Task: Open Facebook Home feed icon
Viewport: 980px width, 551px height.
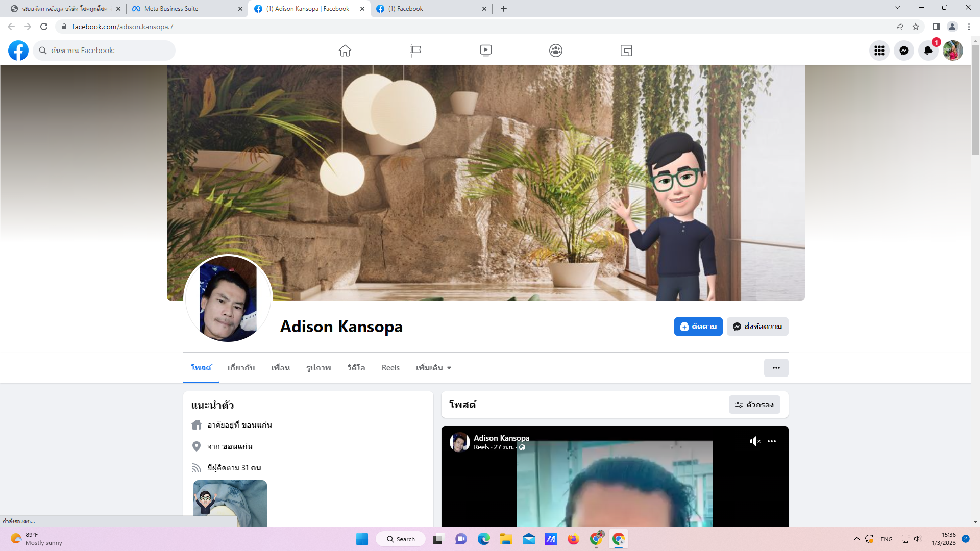Action: pos(345,51)
